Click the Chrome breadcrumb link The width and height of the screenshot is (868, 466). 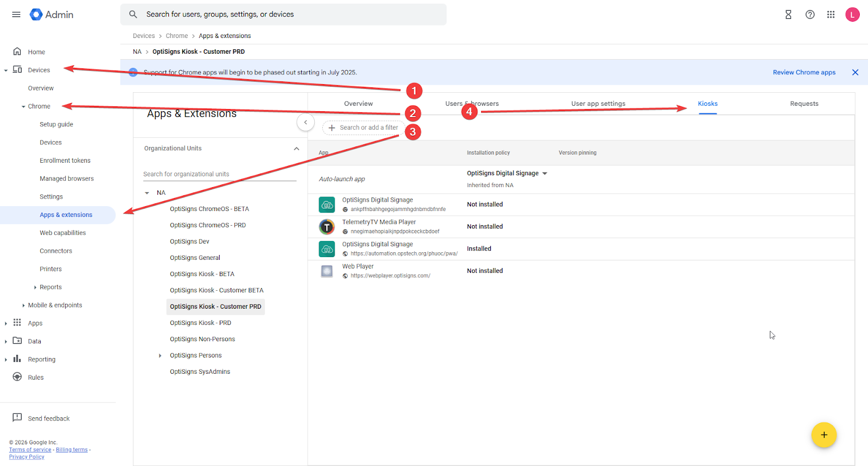click(x=177, y=36)
